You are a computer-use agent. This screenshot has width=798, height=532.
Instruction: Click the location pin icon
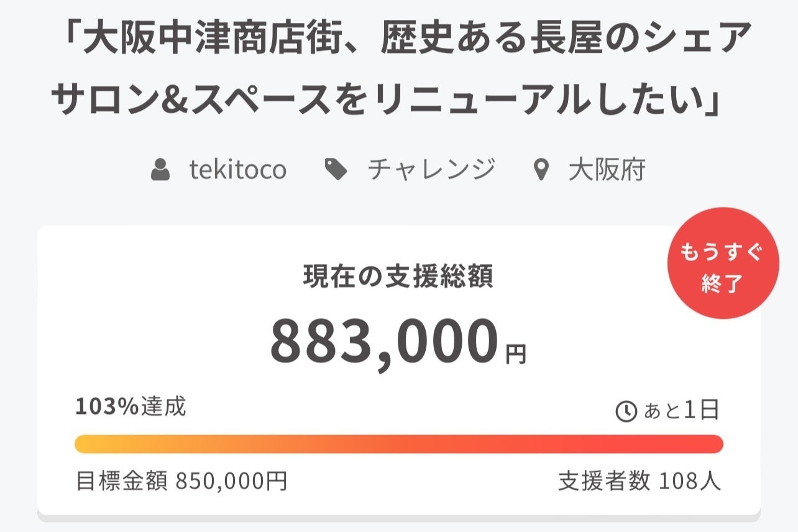(x=542, y=170)
